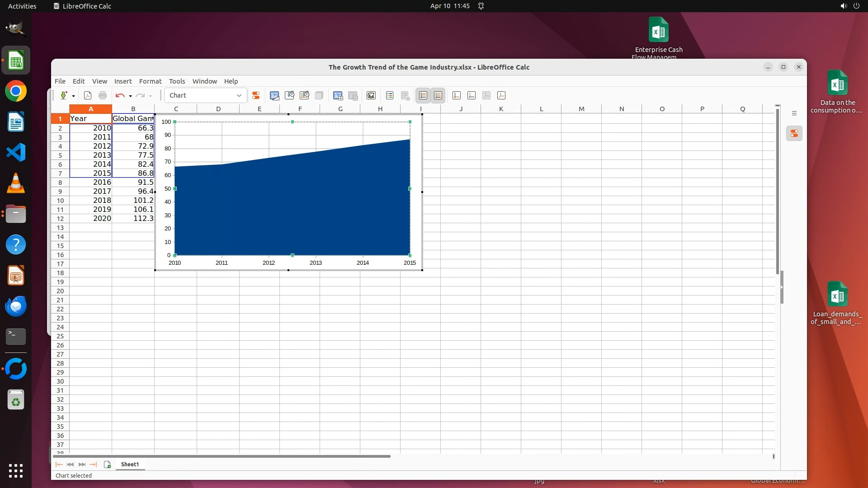Toggle Horizontal Grids off
The image size is (868, 488).
tap(423, 95)
